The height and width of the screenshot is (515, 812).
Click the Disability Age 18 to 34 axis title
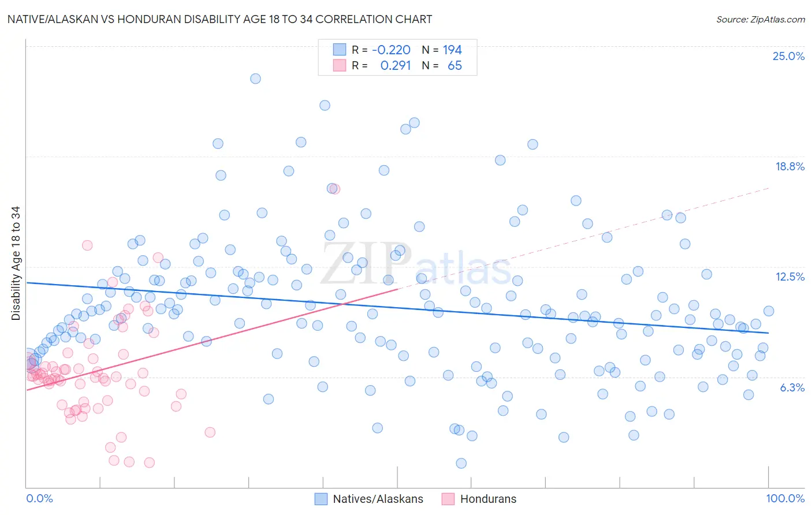(x=16, y=263)
